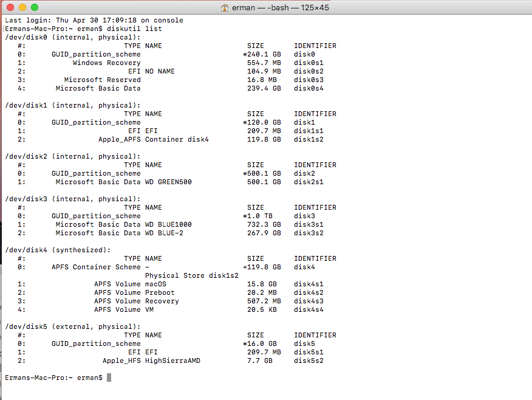
Task: Click the 'Recovery' APFS volume name
Action: tap(162, 301)
